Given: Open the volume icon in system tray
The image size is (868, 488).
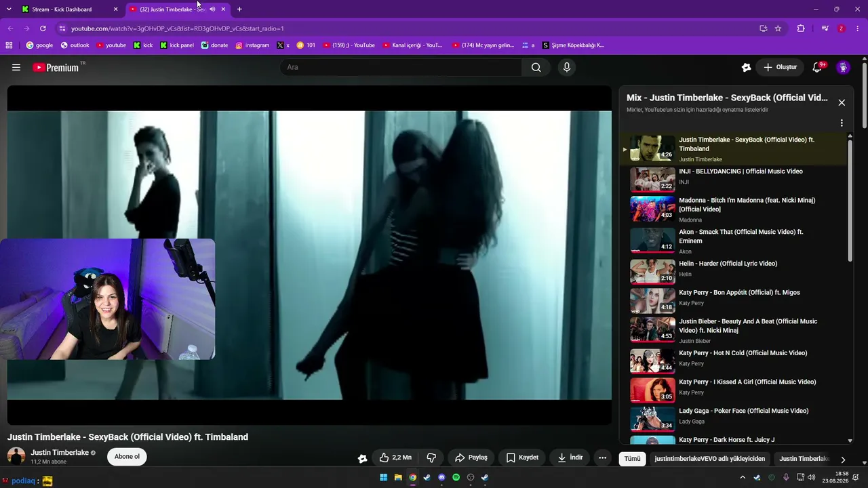Looking at the screenshot, I should 812,477.
